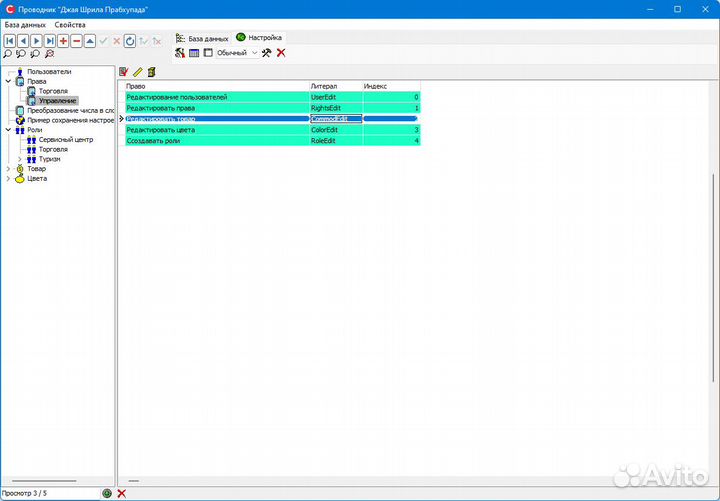Click the blue table grid icon
Screen dimensions: 720x501
[x=194, y=53]
